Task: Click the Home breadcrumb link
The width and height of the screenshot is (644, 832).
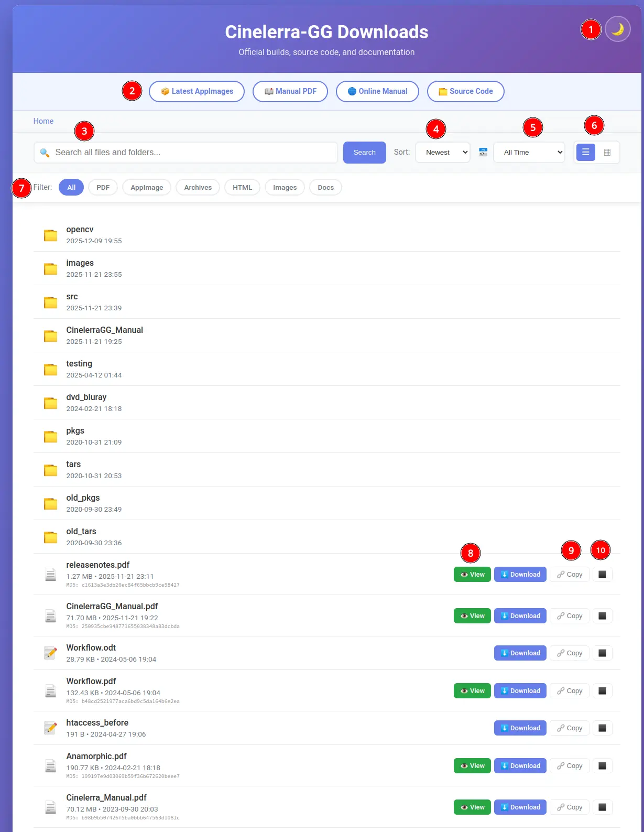Action: 43,121
